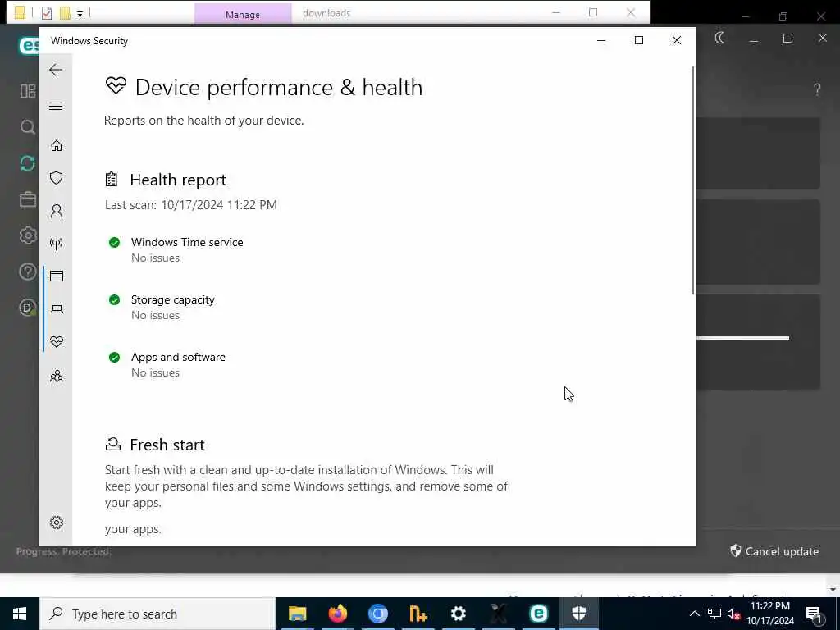Open Settings gear on the taskbar
840x630 pixels.
[458, 614]
